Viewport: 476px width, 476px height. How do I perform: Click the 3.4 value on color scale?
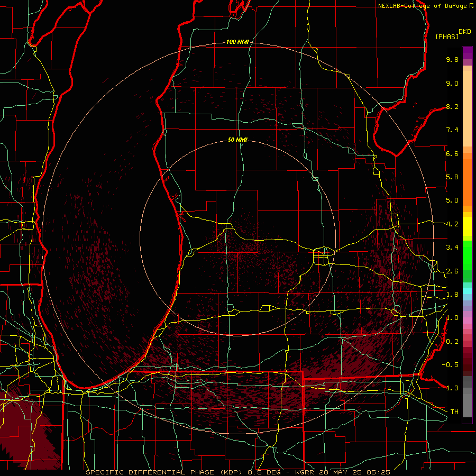tap(452, 248)
